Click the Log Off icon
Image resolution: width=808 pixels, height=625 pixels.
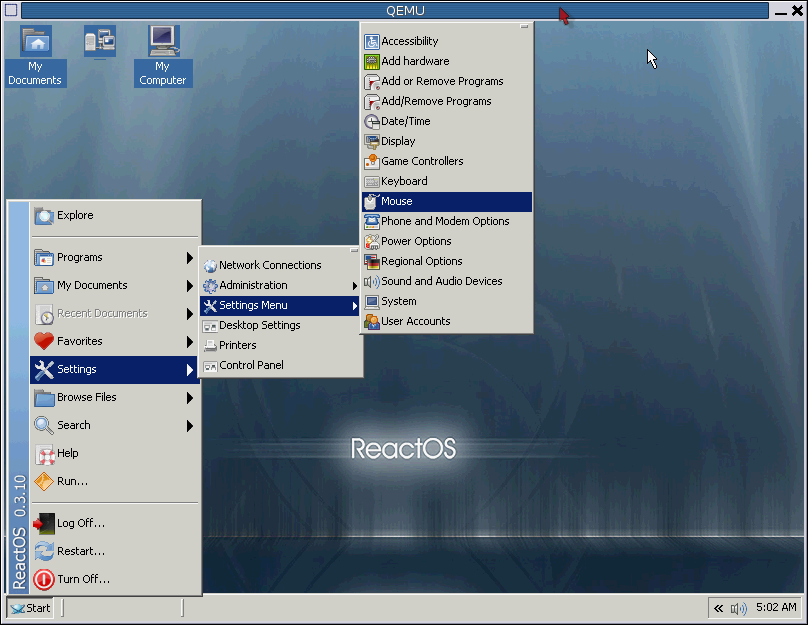coord(44,523)
